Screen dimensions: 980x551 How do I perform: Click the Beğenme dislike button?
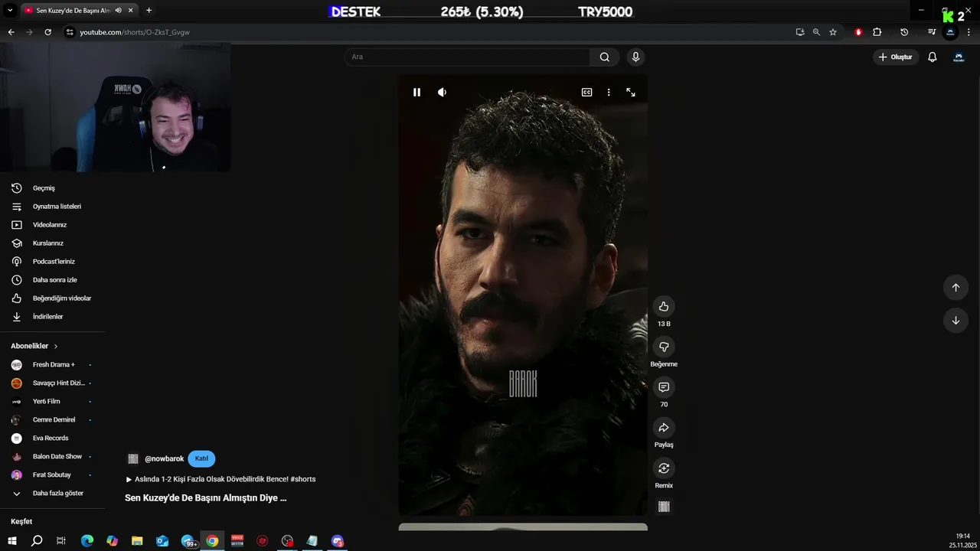[x=664, y=347]
